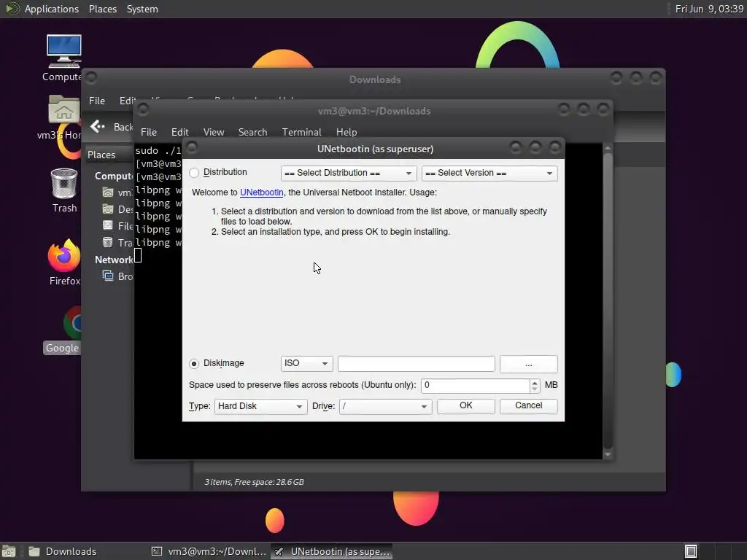Click the OK button in UNetbootin
The image size is (747, 560).
click(466, 405)
